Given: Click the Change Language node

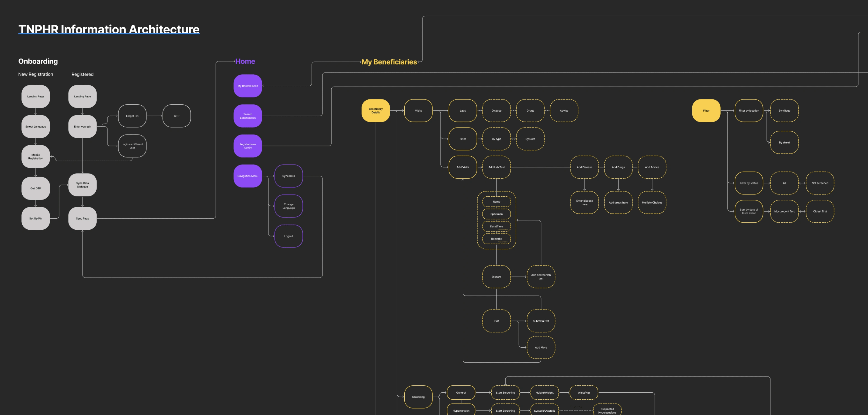Looking at the screenshot, I should (288, 206).
